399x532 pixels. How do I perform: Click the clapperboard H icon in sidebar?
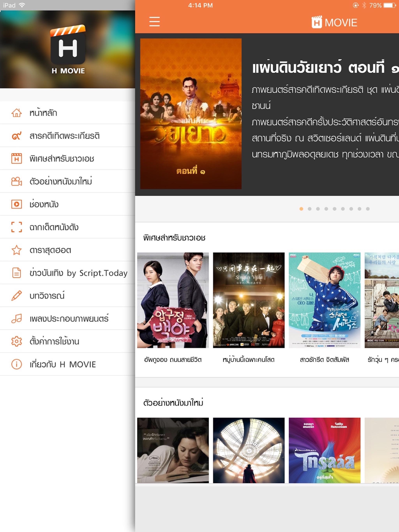[17, 159]
